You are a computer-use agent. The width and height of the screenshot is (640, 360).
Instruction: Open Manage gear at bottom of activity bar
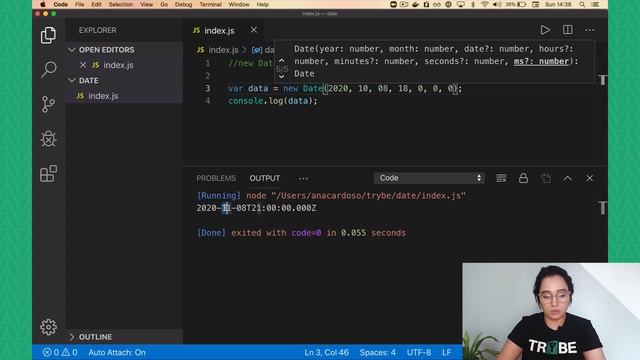coord(48,327)
